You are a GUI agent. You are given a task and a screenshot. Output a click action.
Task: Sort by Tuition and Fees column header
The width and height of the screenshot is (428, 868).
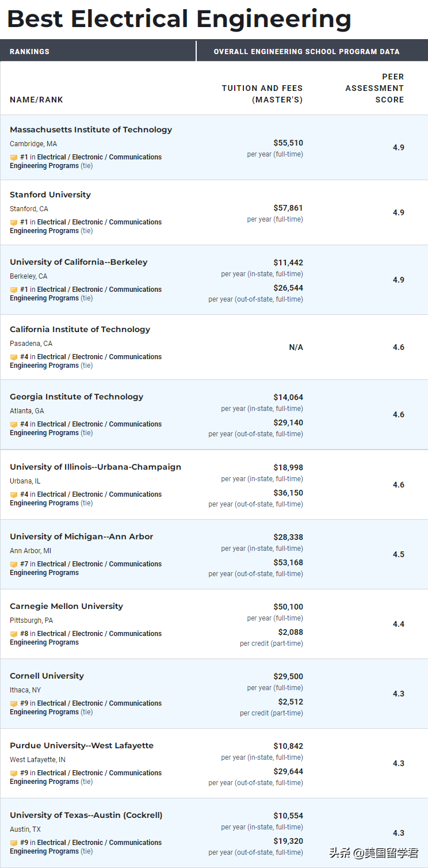point(262,94)
